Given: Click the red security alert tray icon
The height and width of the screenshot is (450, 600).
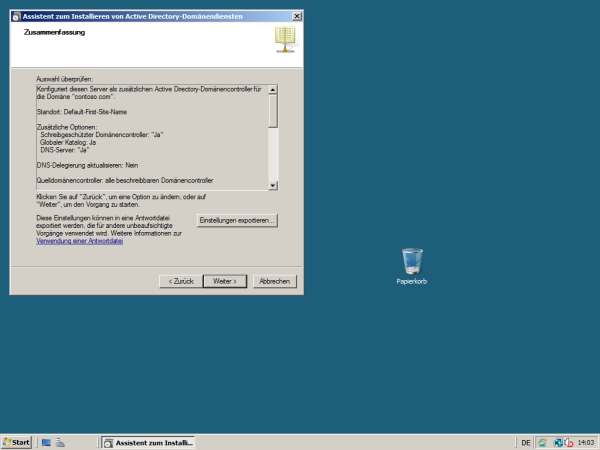Looking at the screenshot, I should [x=569, y=443].
